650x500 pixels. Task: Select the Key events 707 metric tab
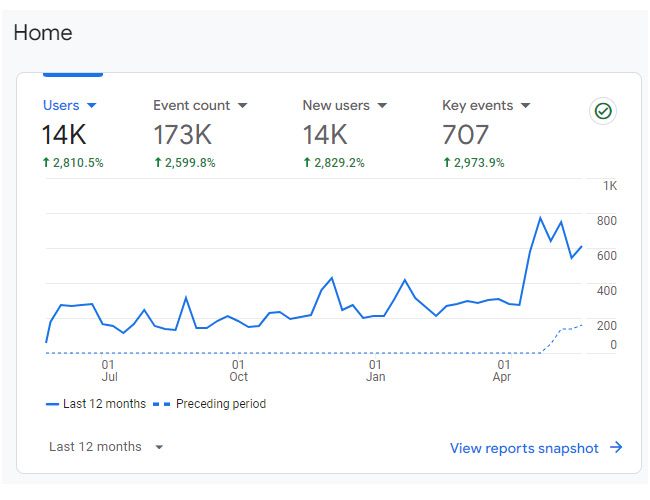click(x=466, y=135)
